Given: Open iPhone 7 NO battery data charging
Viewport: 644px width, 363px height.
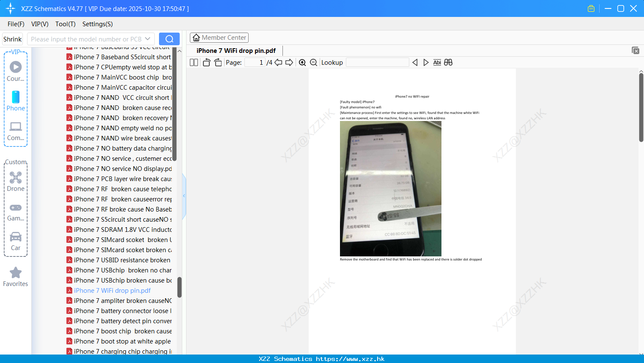Looking at the screenshot, I should (119, 148).
